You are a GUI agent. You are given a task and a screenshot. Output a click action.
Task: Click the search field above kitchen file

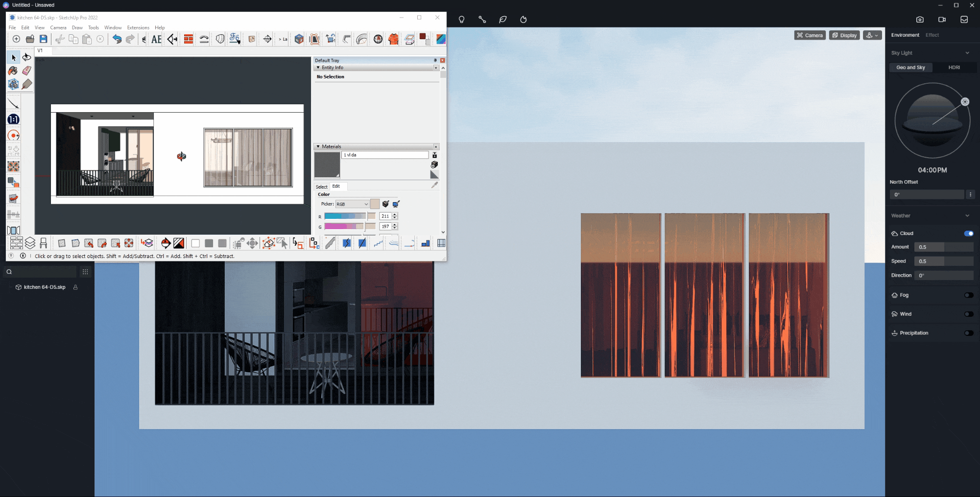(x=40, y=272)
